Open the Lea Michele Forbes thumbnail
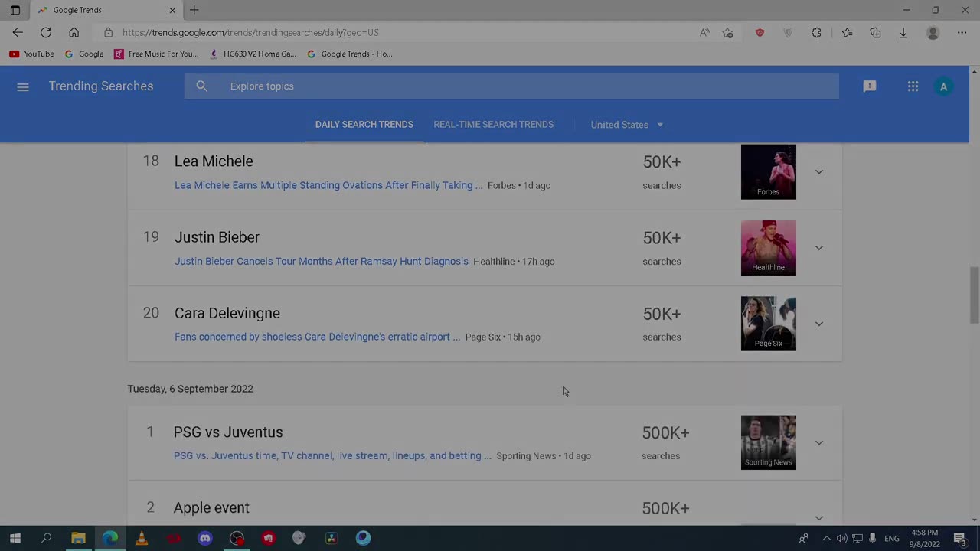The width and height of the screenshot is (980, 551). (x=769, y=171)
